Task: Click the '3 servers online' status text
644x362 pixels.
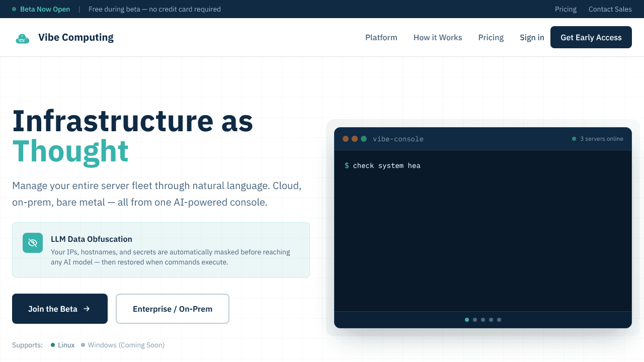Action: point(602,139)
